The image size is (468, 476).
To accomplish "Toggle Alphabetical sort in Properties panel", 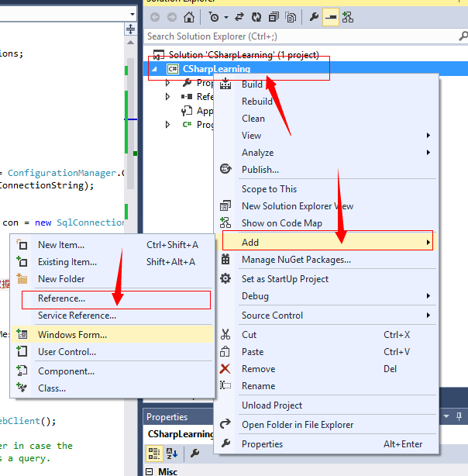I will 170,454.
